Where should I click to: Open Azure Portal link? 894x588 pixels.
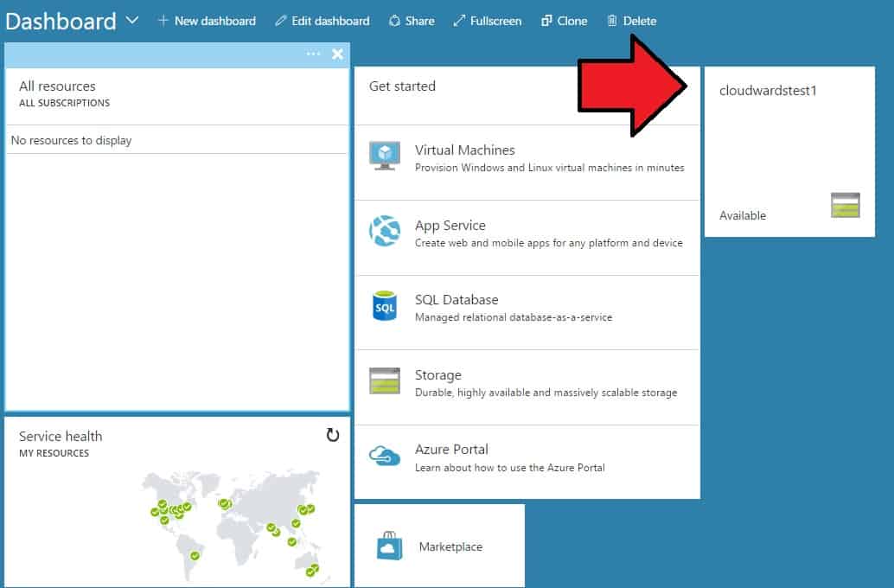coord(451,450)
